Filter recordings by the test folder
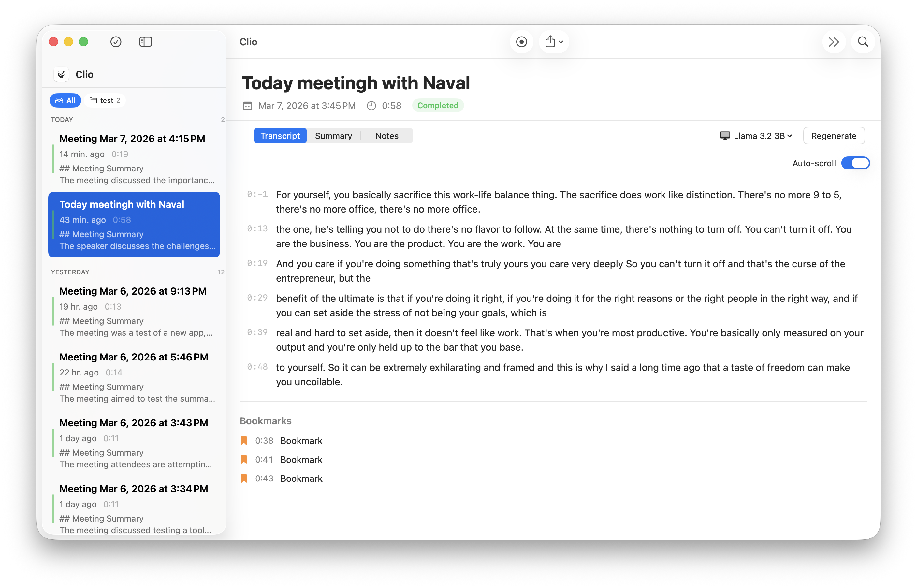The width and height of the screenshot is (917, 588). click(105, 100)
